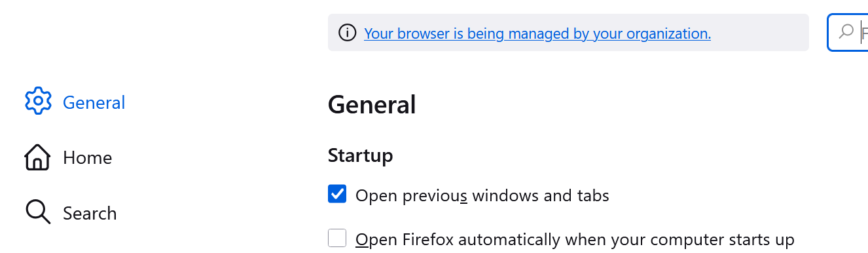Viewport: 868px width, 253px height.
Task: Click the gray managed-by-organization notice banner
Action: click(568, 32)
